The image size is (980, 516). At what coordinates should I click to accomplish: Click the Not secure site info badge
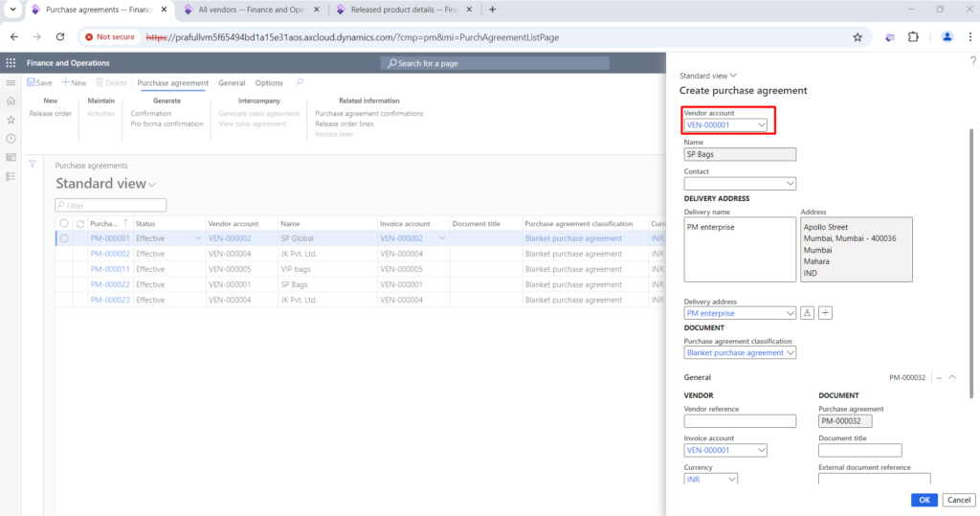[111, 37]
